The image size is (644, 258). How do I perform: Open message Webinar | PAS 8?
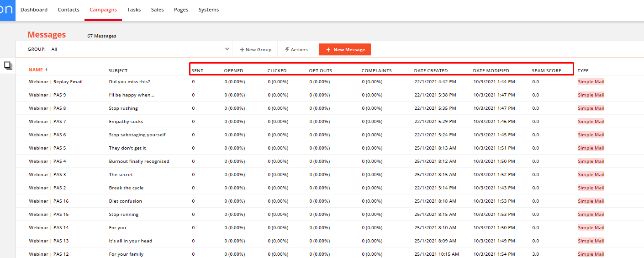(x=48, y=108)
